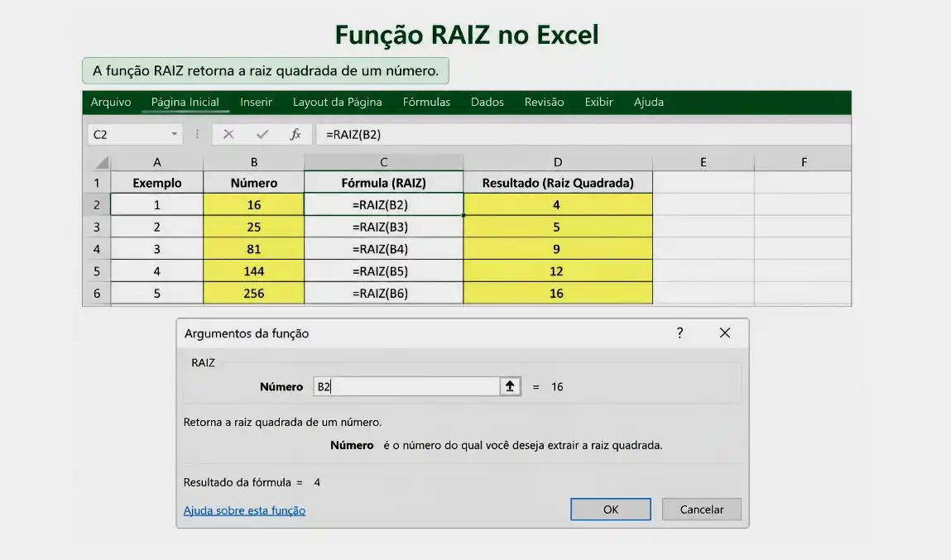
Task: Open the Inserir tab
Action: [x=256, y=102]
